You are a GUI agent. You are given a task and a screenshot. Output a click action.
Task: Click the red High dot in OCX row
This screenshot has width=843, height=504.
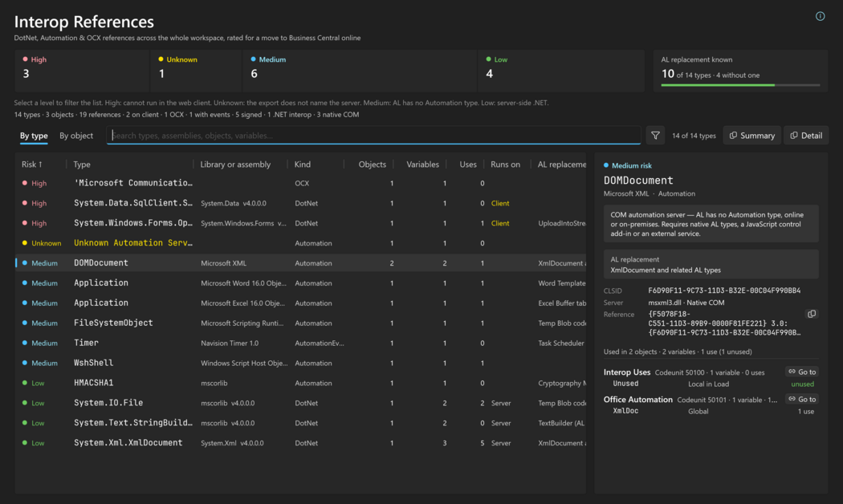(x=25, y=183)
